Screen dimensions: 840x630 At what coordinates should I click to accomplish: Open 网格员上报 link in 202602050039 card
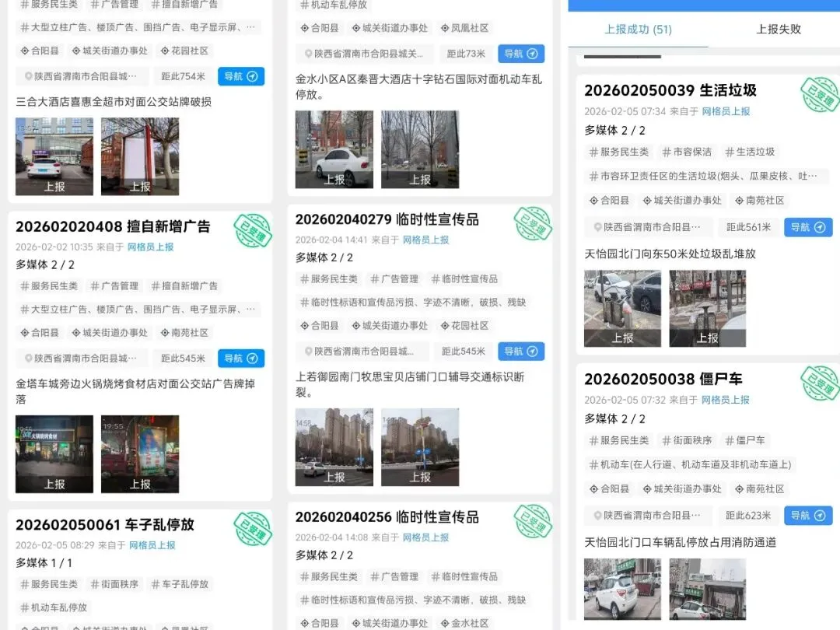pos(726,111)
